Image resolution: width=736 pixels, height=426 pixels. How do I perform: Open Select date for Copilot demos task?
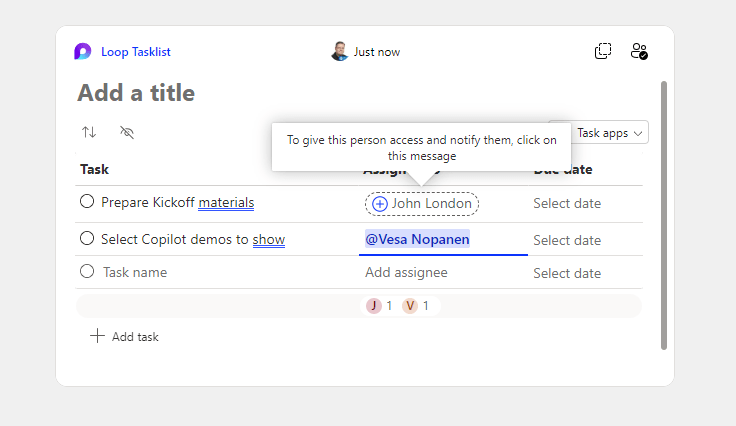pyautogui.click(x=567, y=241)
